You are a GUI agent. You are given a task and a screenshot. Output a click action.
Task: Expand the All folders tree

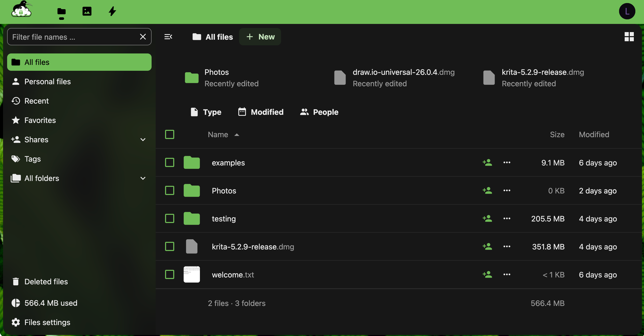143,178
